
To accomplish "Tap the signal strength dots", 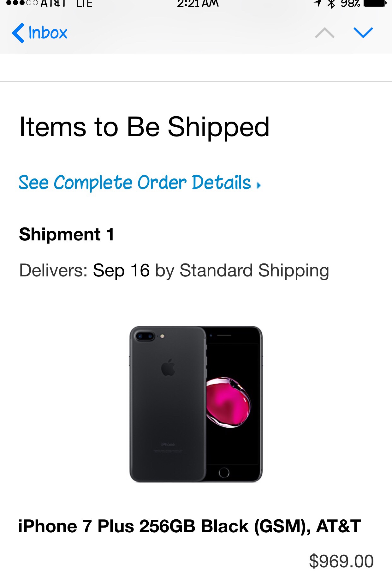I will (x=22, y=3).
